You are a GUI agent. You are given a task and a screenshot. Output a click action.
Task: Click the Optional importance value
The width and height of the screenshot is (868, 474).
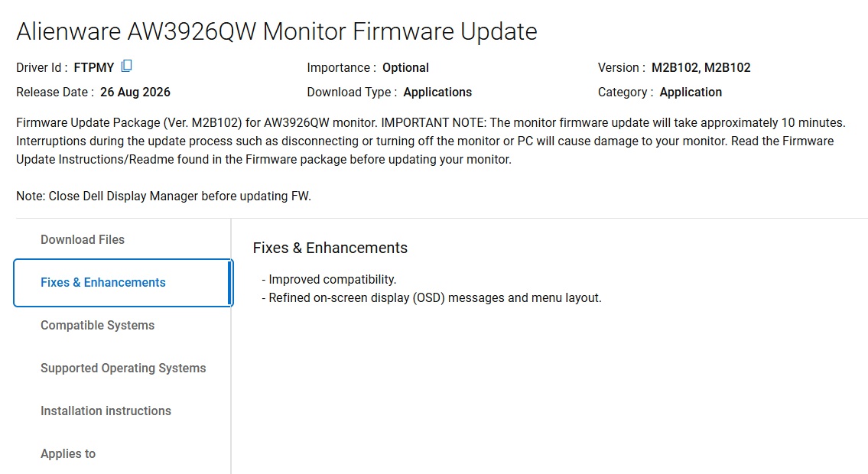(x=405, y=67)
